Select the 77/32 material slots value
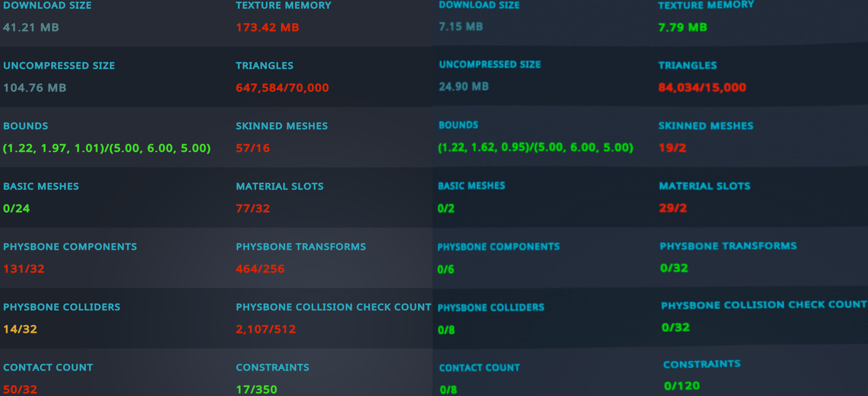The height and width of the screenshot is (396, 868). tap(253, 208)
